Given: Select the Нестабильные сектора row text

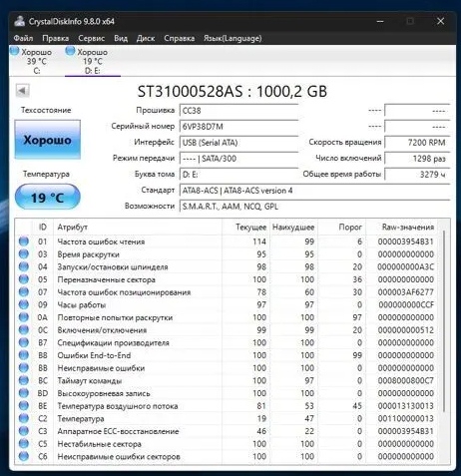Looking at the screenshot, I should (99, 444).
